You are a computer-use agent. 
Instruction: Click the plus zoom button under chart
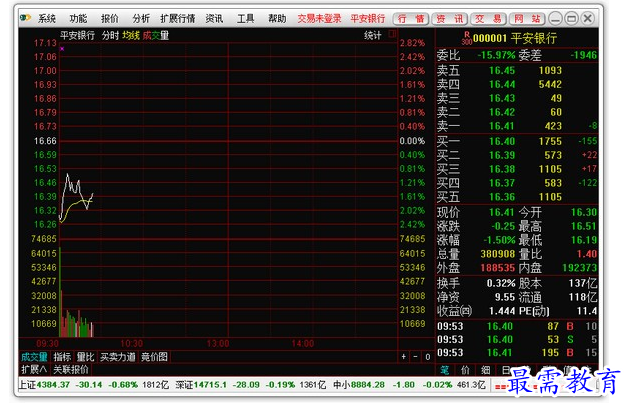click(404, 357)
